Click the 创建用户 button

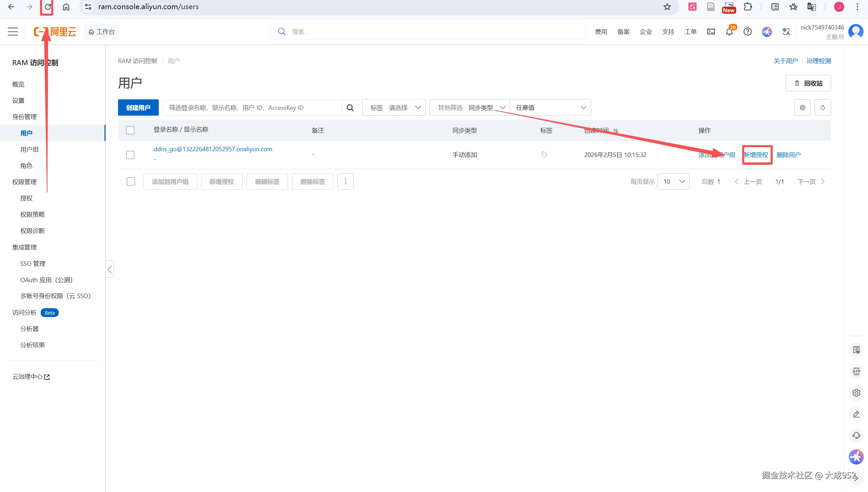point(138,108)
